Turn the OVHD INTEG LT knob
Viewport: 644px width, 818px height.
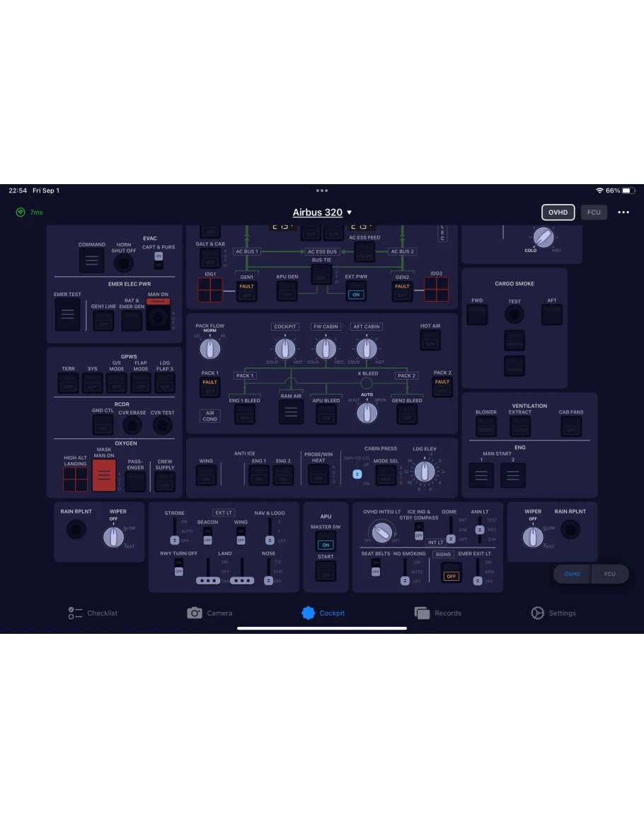point(381,532)
